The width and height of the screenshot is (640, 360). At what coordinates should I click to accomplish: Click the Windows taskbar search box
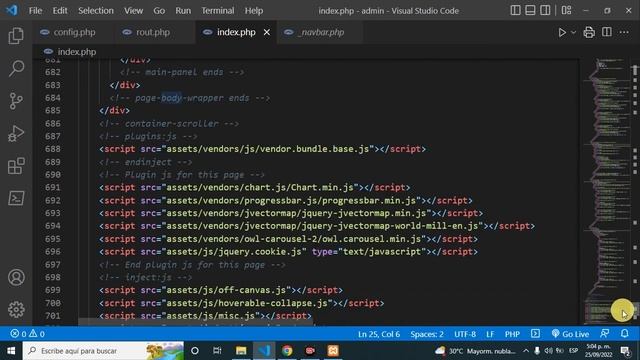pos(103,351)
